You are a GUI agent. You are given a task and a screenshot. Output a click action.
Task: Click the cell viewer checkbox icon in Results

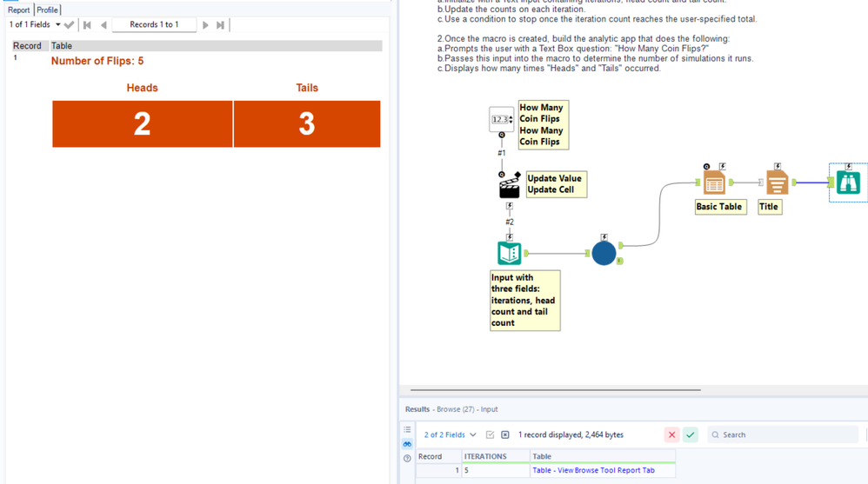pyautogui.click(x=490, y=434)
